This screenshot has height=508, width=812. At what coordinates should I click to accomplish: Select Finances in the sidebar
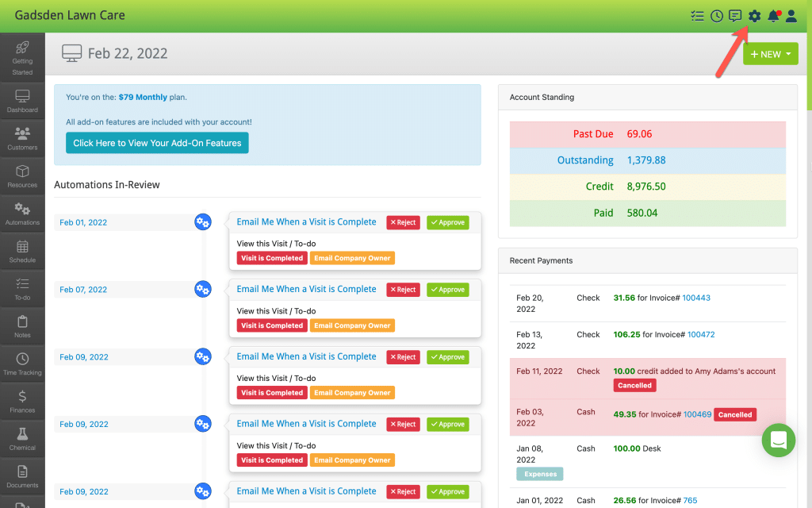tap(22, 402)
